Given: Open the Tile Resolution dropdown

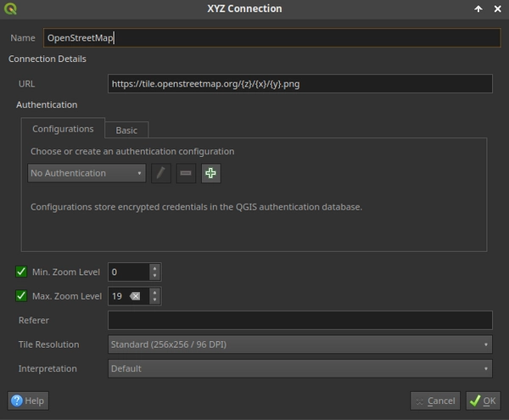Looking at the screenshot, I should (x=300, y=344).
